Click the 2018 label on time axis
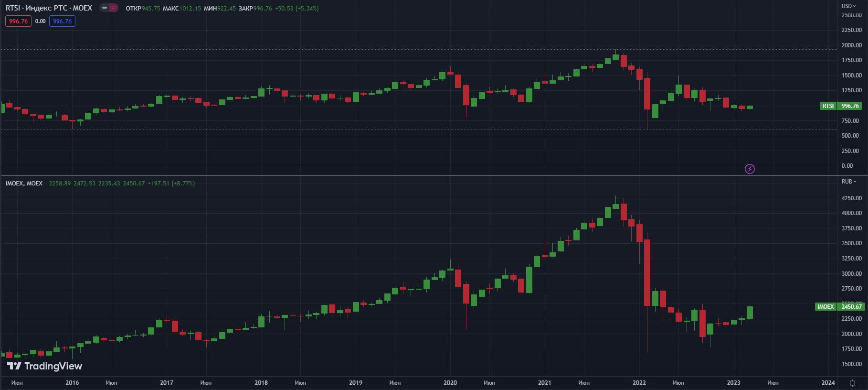The width and height of the screenshot is (868, 390). coord(261,383)
